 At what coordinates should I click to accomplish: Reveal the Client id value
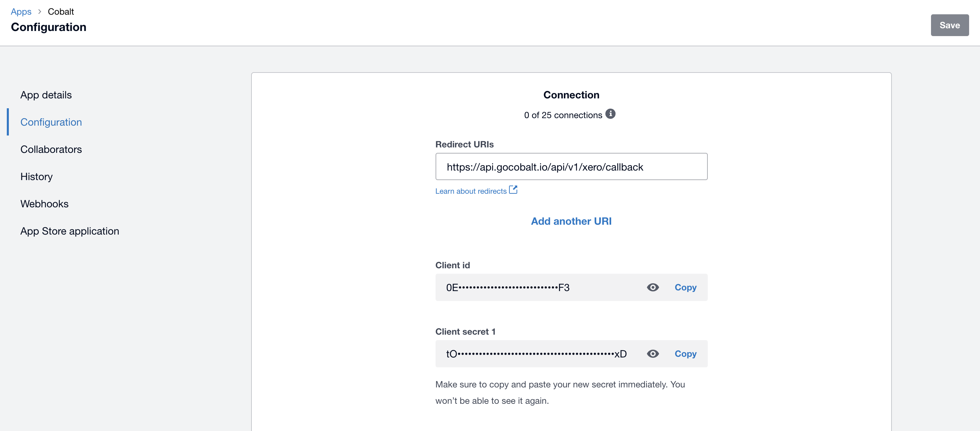click(x=653, y=287)
